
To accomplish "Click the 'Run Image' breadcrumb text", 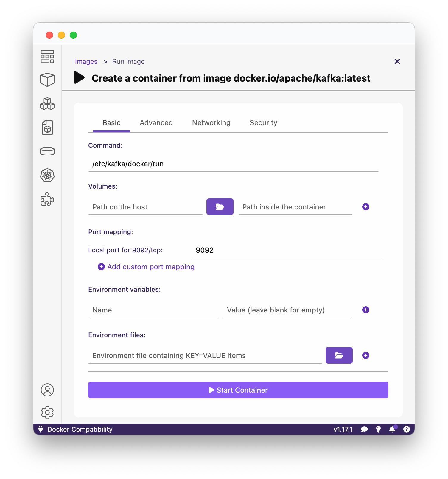I will 128,61.
